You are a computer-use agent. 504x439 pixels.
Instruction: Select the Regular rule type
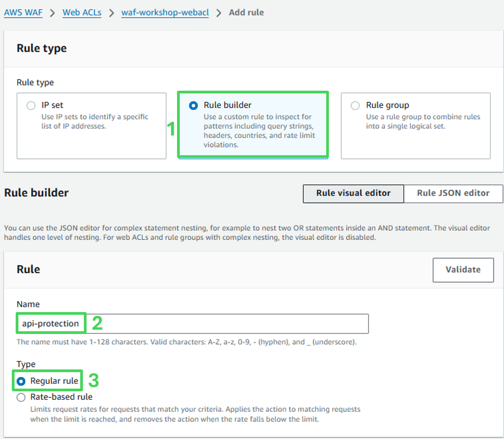21,381
